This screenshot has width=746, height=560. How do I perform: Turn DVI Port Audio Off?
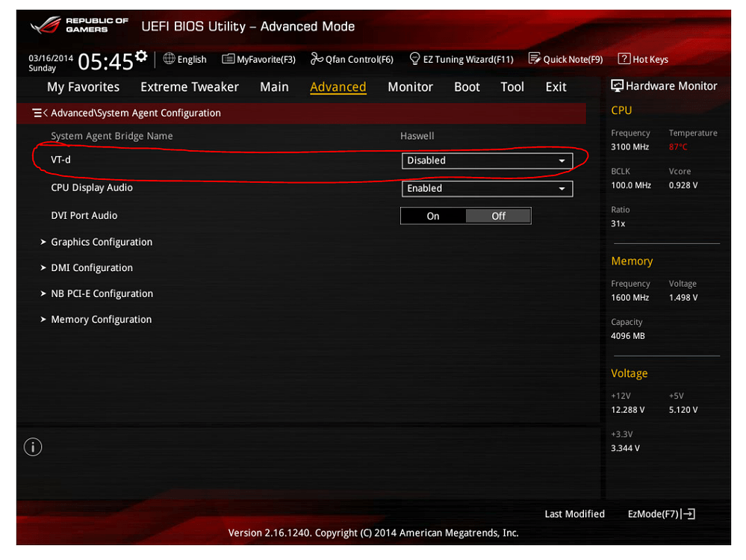click(498, 215)
